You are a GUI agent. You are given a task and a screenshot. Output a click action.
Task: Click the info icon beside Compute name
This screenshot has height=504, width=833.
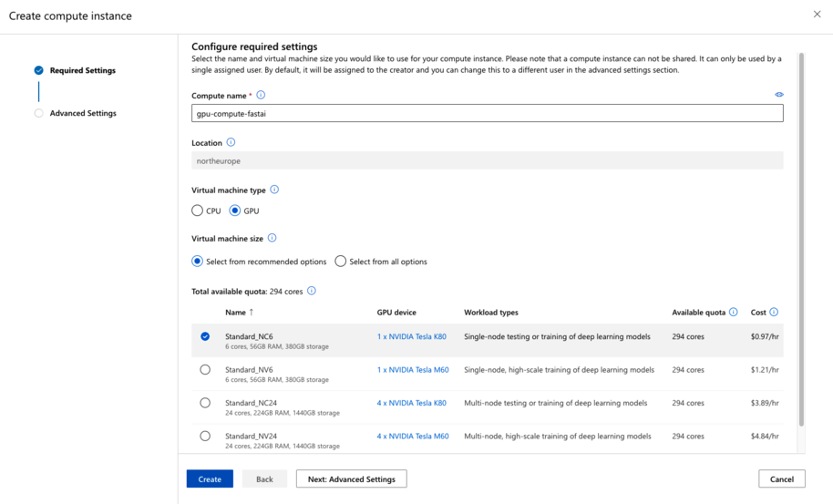pos(261,96)
